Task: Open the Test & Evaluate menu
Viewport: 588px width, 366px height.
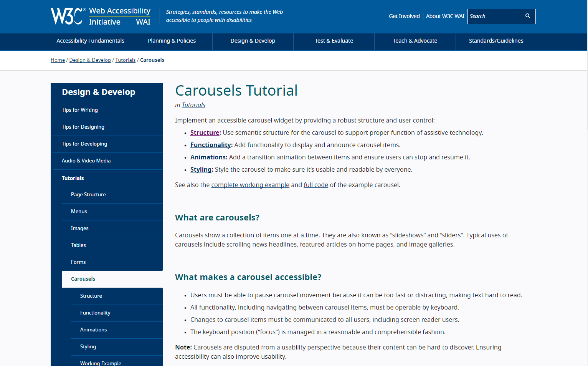Action: [334, 41]
